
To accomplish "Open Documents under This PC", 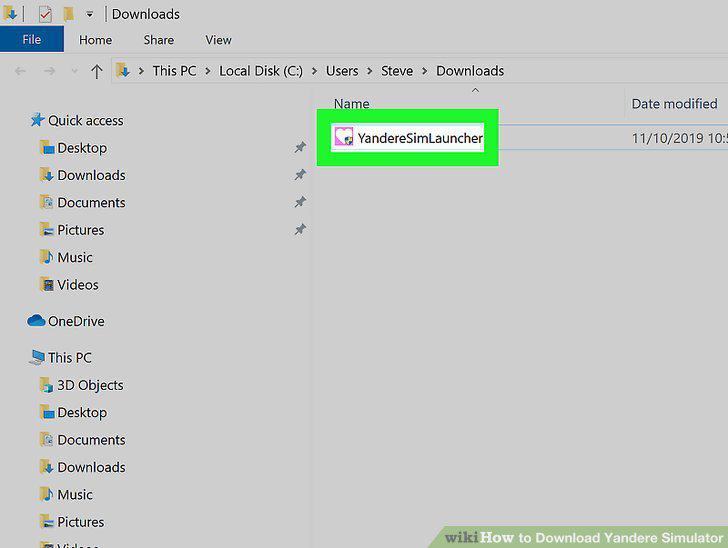I will pyautogui.click(x=91, y=440).
